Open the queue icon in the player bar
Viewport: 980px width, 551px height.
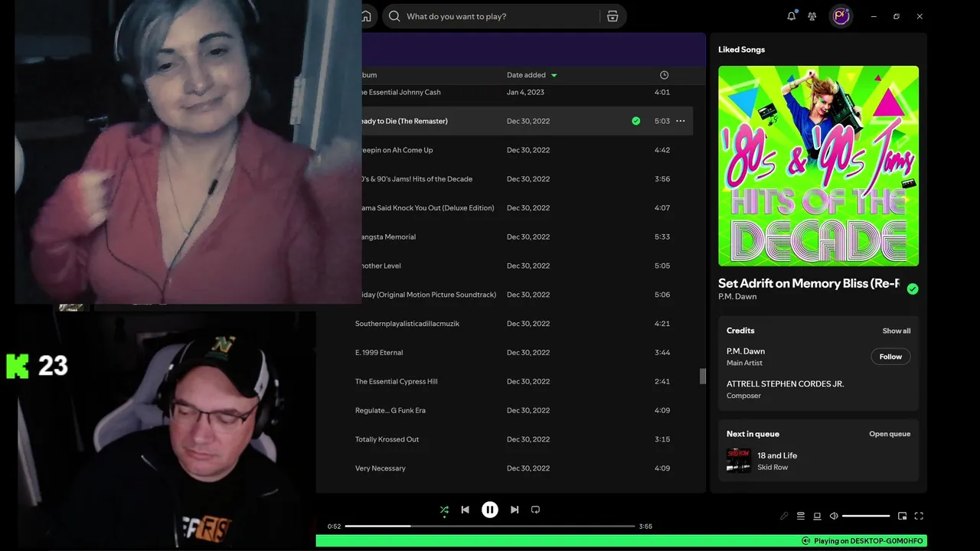tap(801, 516)
